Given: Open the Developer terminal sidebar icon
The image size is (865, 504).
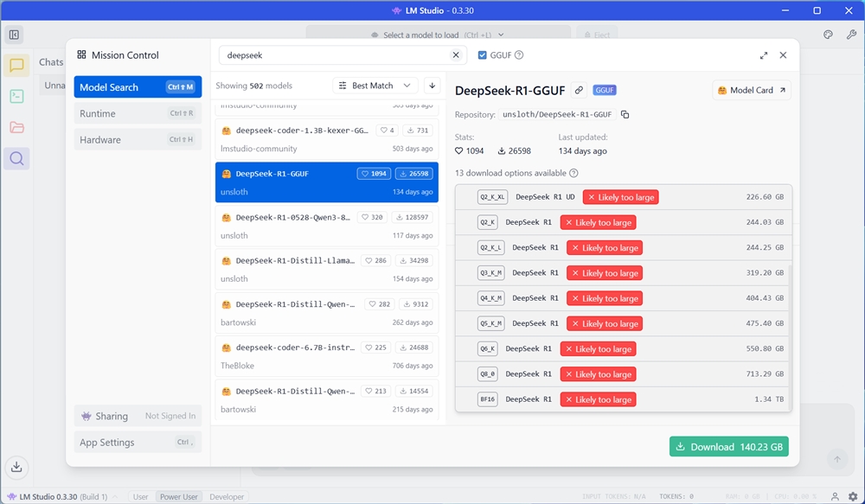Looking at the screenshot, I should click(x=16, y=97).
